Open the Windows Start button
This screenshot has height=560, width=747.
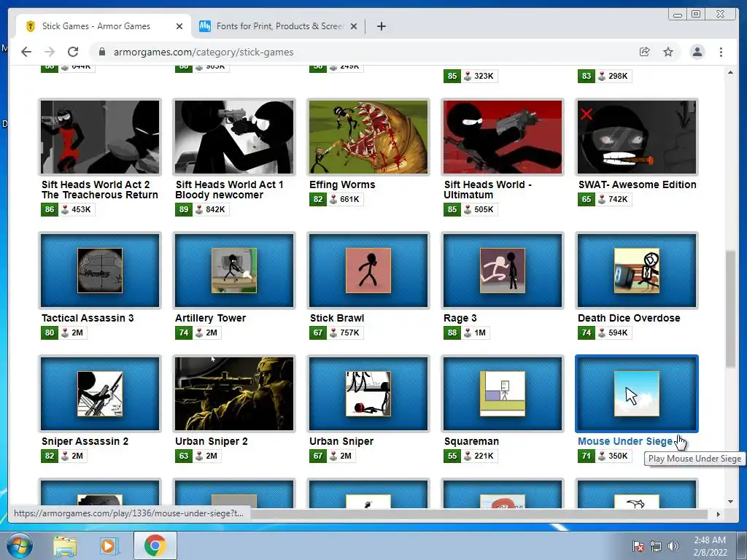pyautogui.click(x=19, y=545)
